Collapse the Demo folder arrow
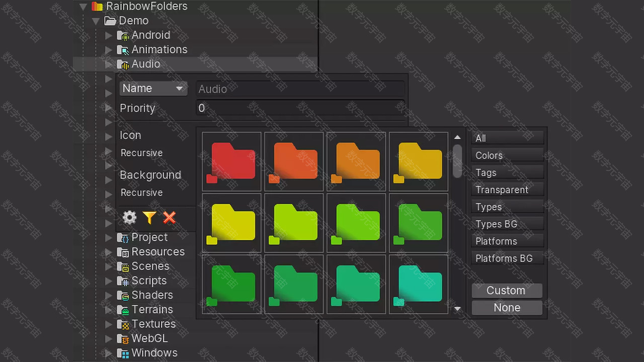 click(x=96, y=21)
